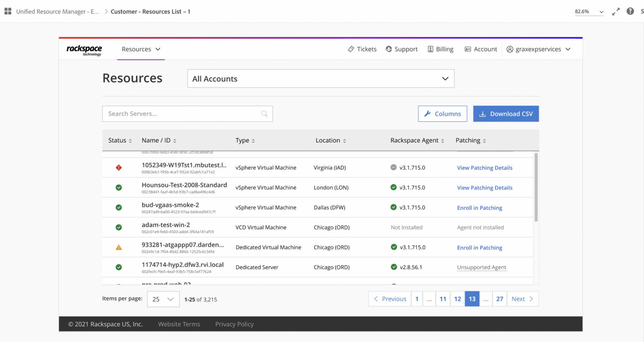Sort the table by Location column
Viewport: 644px width, 342px height.
330,140
